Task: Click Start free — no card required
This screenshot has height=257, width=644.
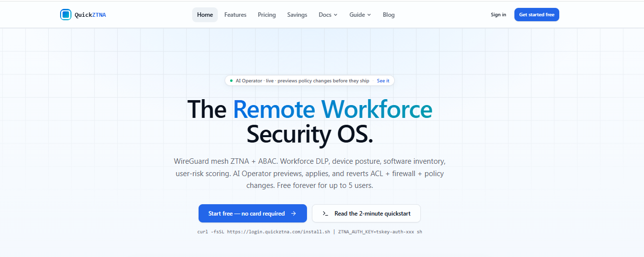Action: [x=253, y=214]
